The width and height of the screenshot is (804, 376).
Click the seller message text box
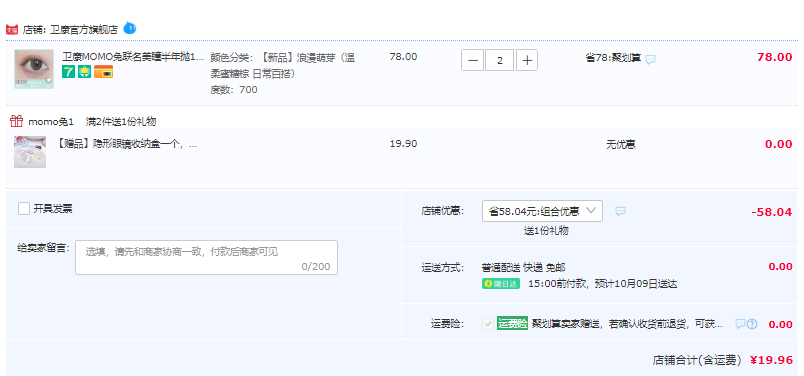tap(207, 258)
